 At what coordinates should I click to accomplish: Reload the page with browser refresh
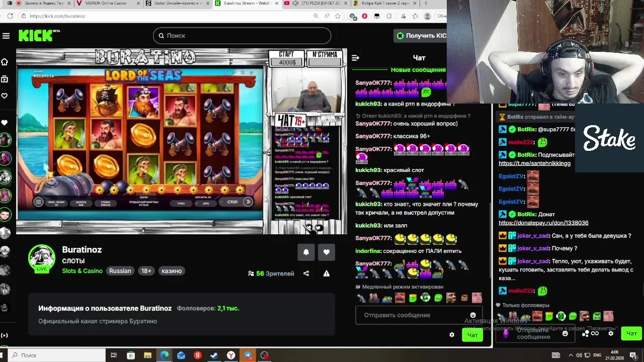click(x=10, y=16)
